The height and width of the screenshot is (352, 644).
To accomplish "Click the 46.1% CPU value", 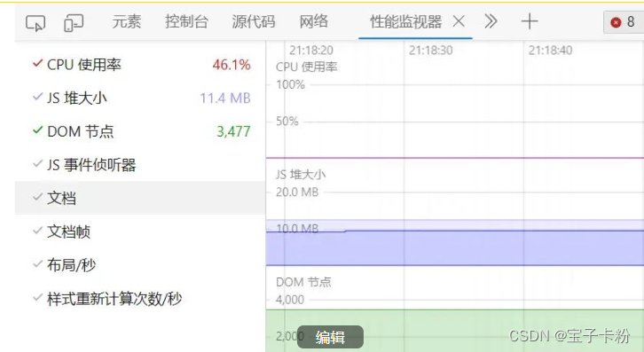I will pos(232,65).
